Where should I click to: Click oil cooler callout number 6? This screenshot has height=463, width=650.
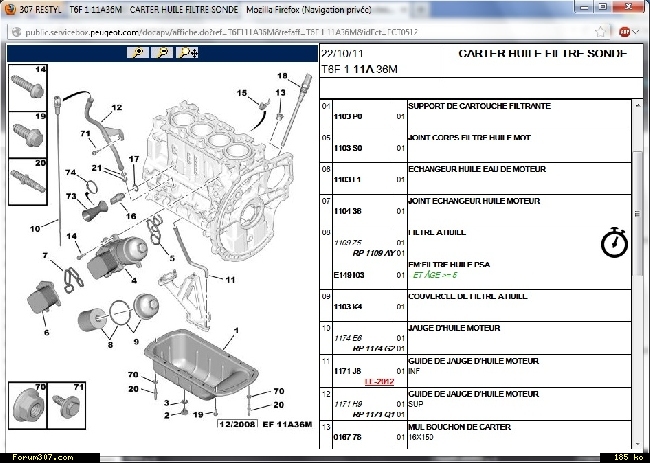(46, 332)
